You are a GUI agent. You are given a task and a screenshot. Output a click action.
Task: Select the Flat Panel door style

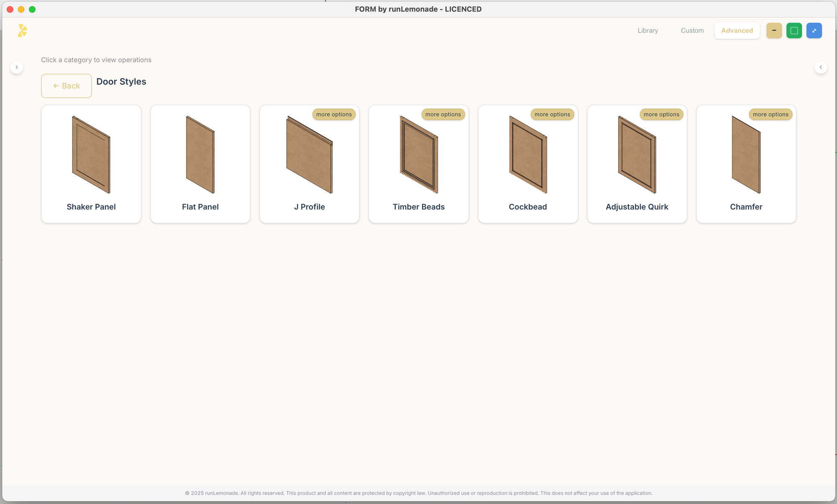200,155
